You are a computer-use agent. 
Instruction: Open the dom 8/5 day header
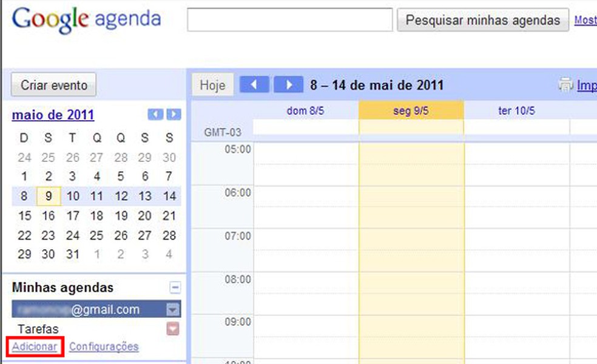[x=306, y=110]
